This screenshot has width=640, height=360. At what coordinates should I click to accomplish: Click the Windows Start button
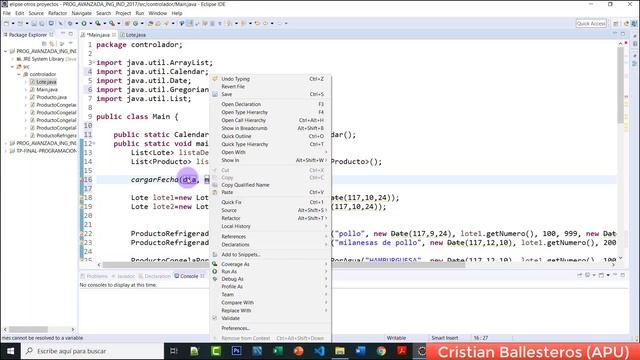click(11, 351)
